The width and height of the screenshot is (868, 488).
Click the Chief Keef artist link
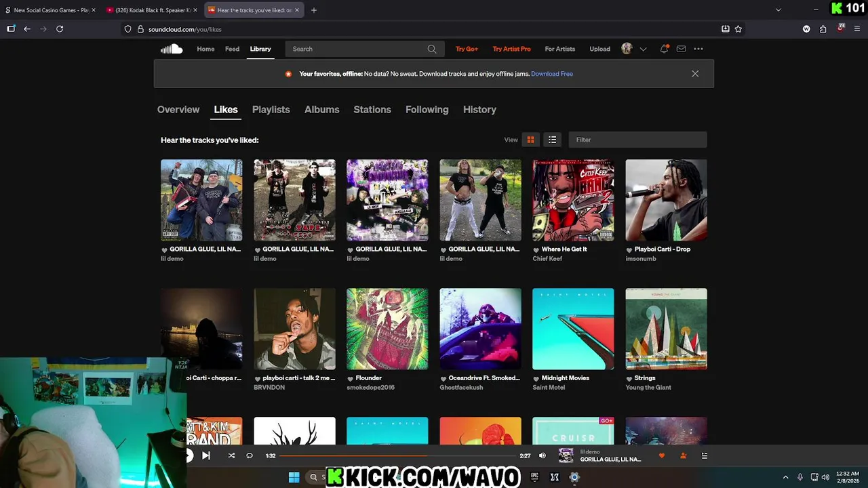(x=547, y=258)
